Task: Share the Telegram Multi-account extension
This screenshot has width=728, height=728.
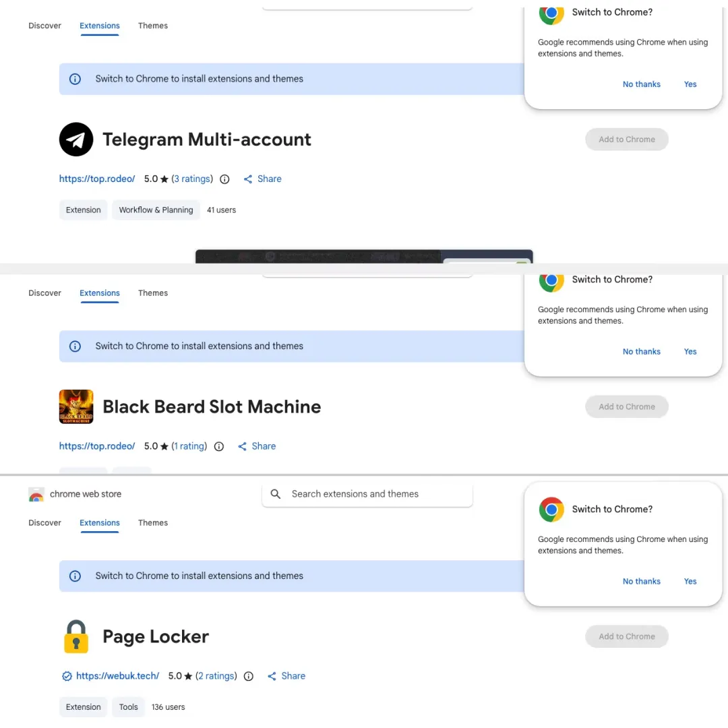Action: tap(262, 179)
